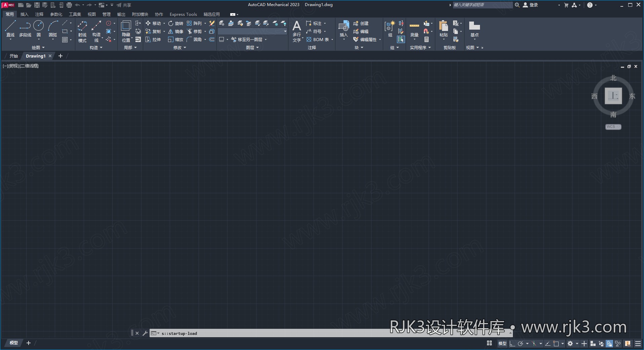Click the WCS coordinate system button

[613, 127]
